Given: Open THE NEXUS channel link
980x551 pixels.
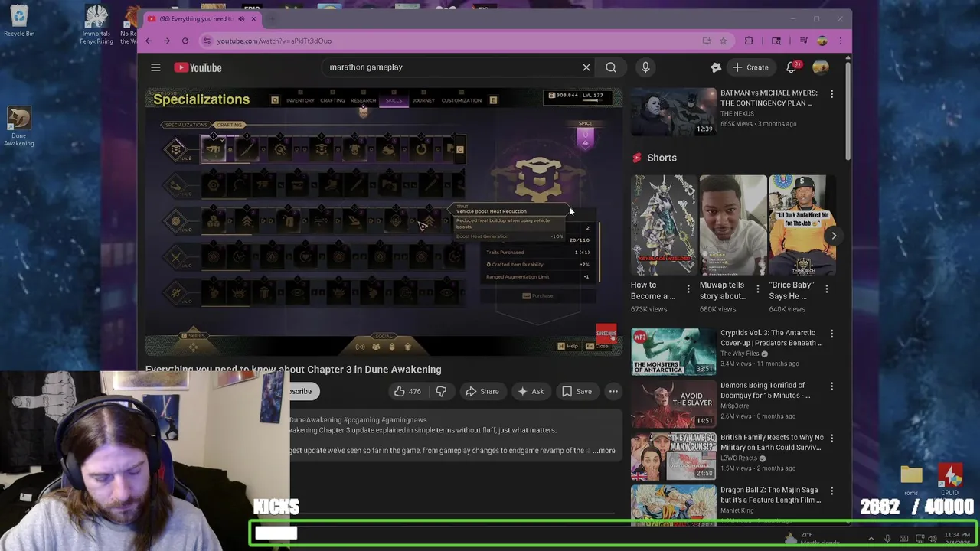Looking at the screenshot, I should [737, 113].
